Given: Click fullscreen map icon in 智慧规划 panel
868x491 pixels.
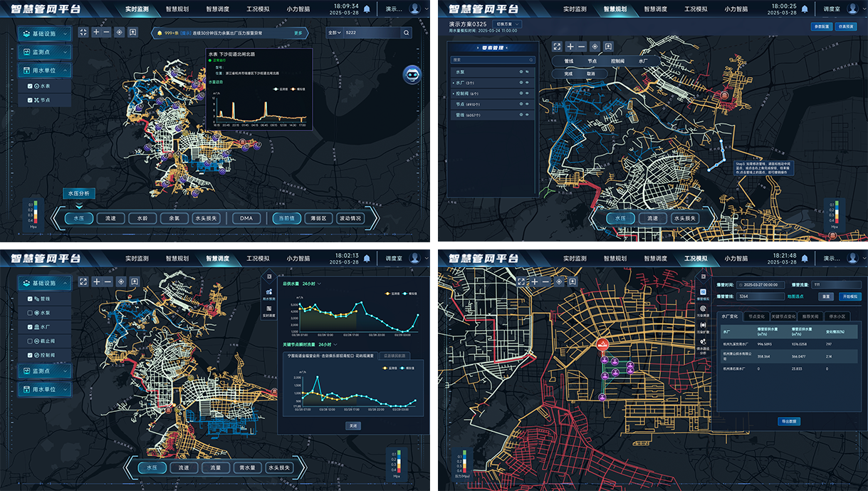Looking at the screenshot, I should (x=557, y=46).
